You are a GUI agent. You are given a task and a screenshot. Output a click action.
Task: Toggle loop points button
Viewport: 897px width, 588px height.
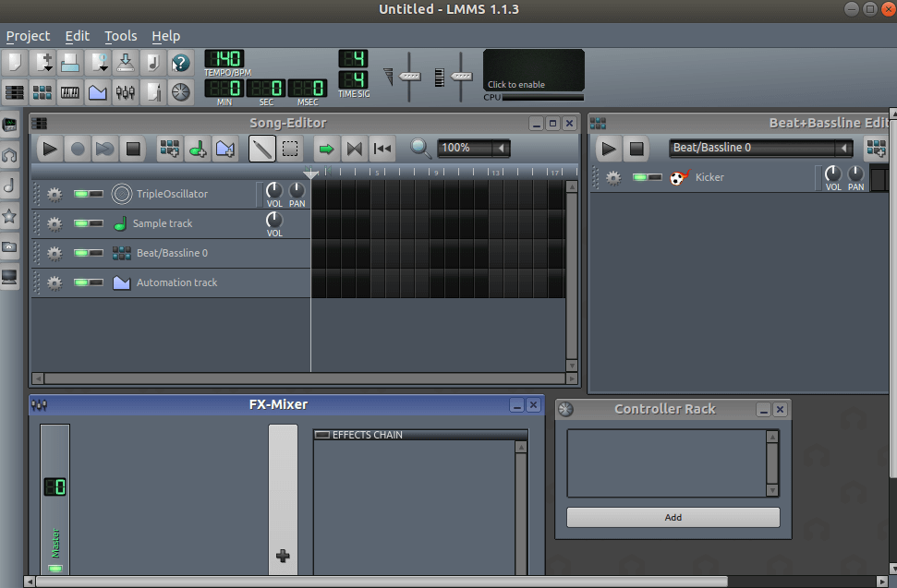[355, 150]
